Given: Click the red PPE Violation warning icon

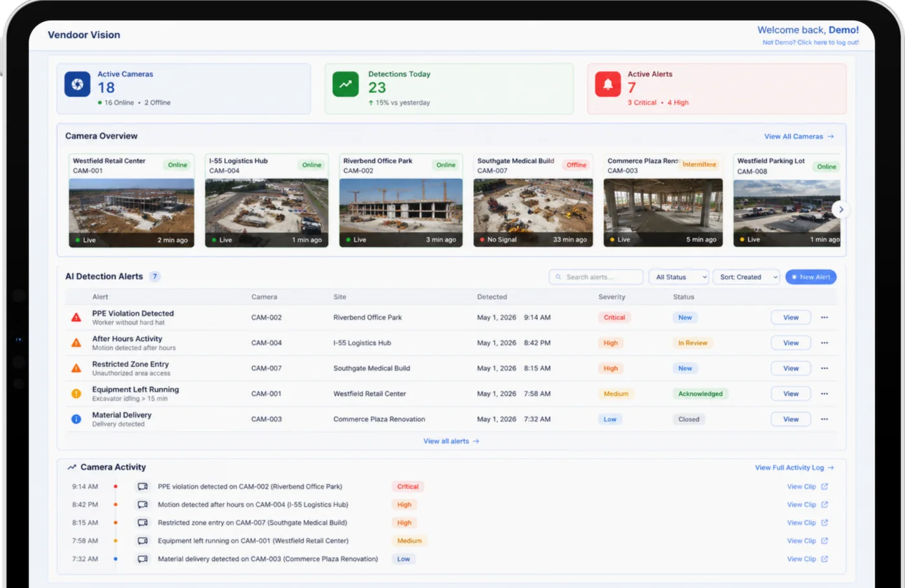Looking at the screenshot, I should pyautogui.click(x=76, y=317).
